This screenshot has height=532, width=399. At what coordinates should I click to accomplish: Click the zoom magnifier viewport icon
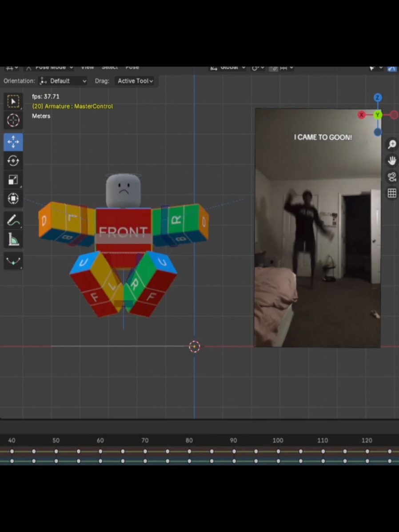pos(392,144)
